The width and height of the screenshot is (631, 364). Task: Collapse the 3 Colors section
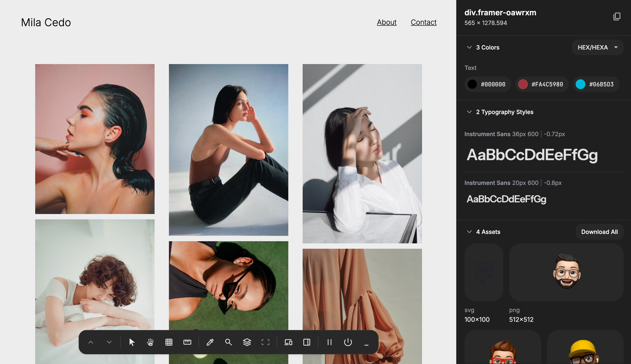tap(469, 47)
